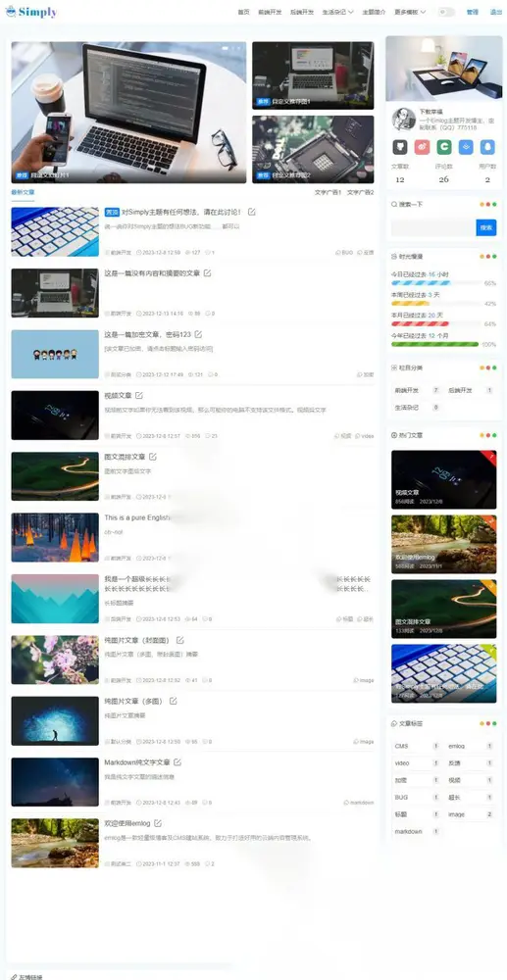The height and width of the screenshot is (980, 507).
Task: Go to 首页 in the navigation
Action: (x=243, y=12)
